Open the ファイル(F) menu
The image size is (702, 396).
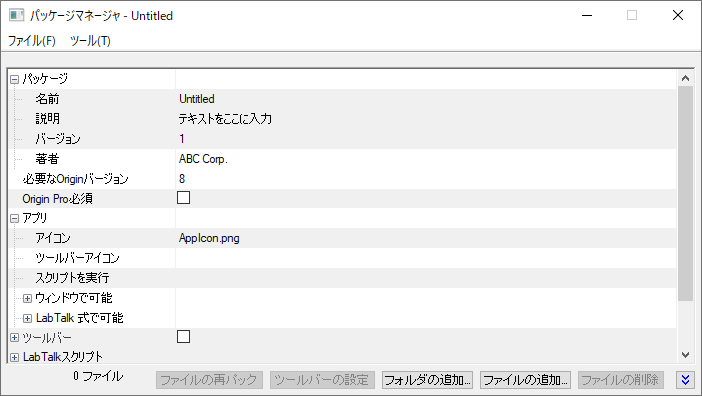tap(32, 41)
